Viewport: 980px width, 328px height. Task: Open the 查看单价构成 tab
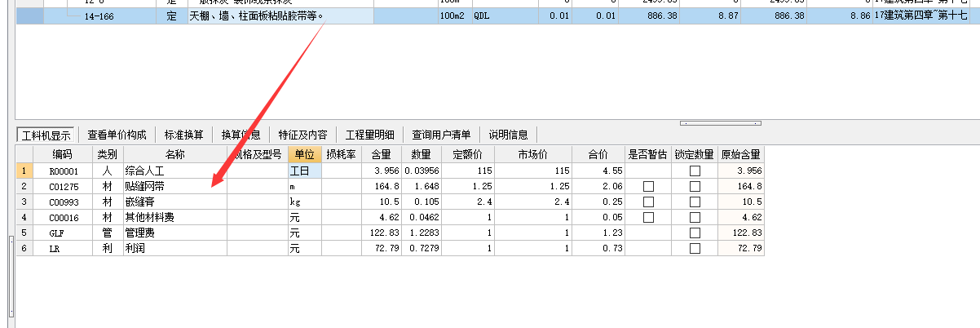coord(117,135)
